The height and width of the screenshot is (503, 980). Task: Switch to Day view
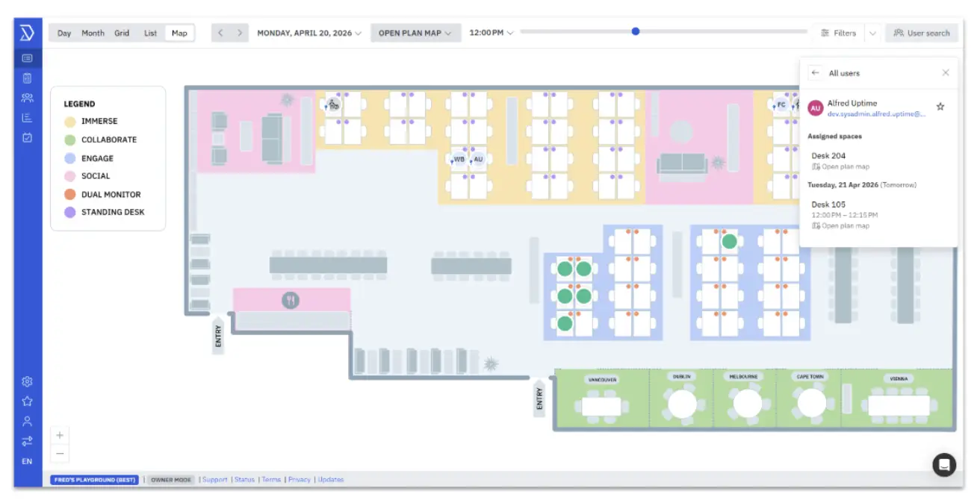[64, 33]
